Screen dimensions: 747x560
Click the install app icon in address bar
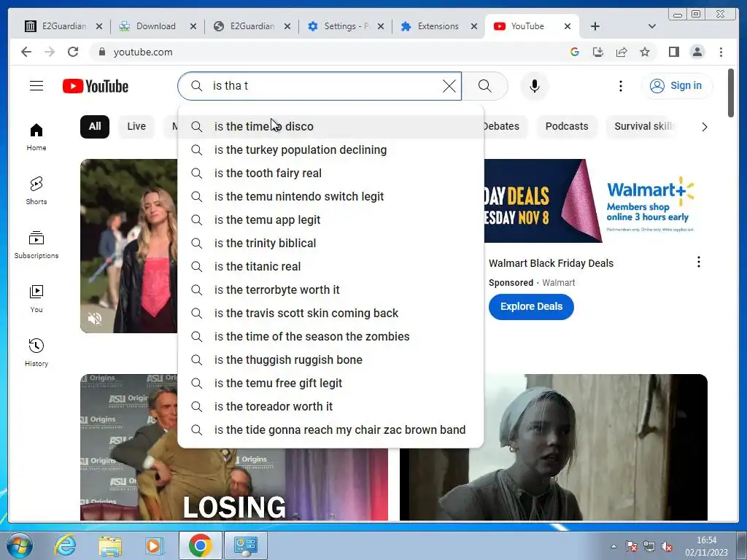(x=598, y=52)
